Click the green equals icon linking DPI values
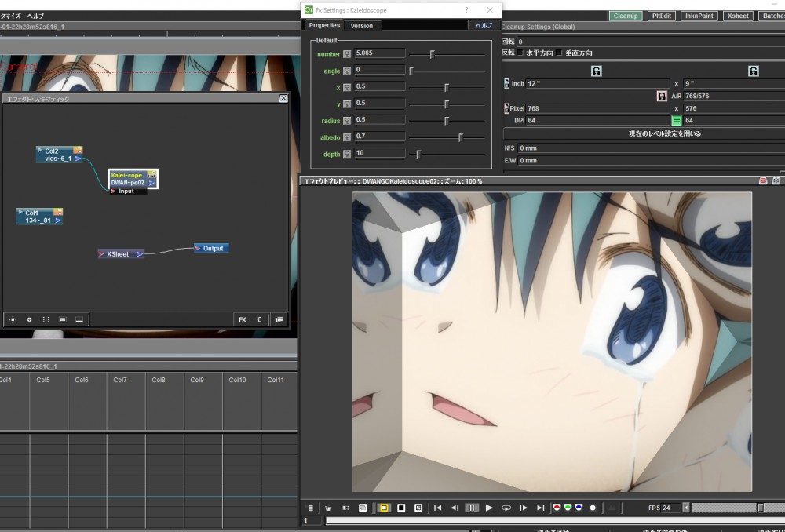This screenshot has width=785, height=532. pos(677,121)
